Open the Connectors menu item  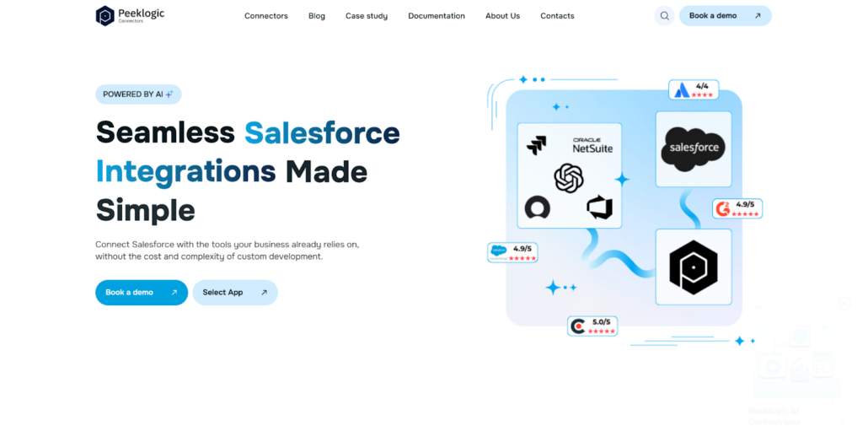[x=266, y=16]
